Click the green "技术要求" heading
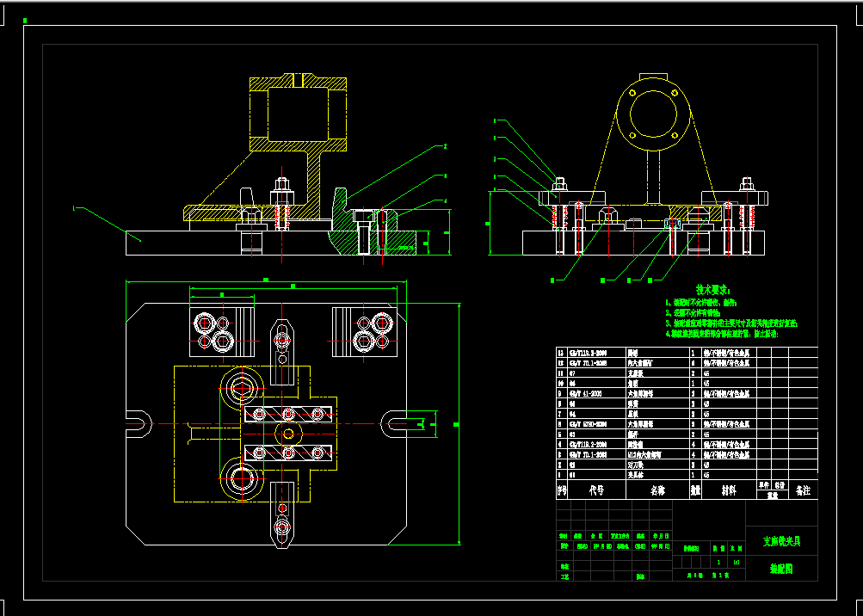 [712, 290]
